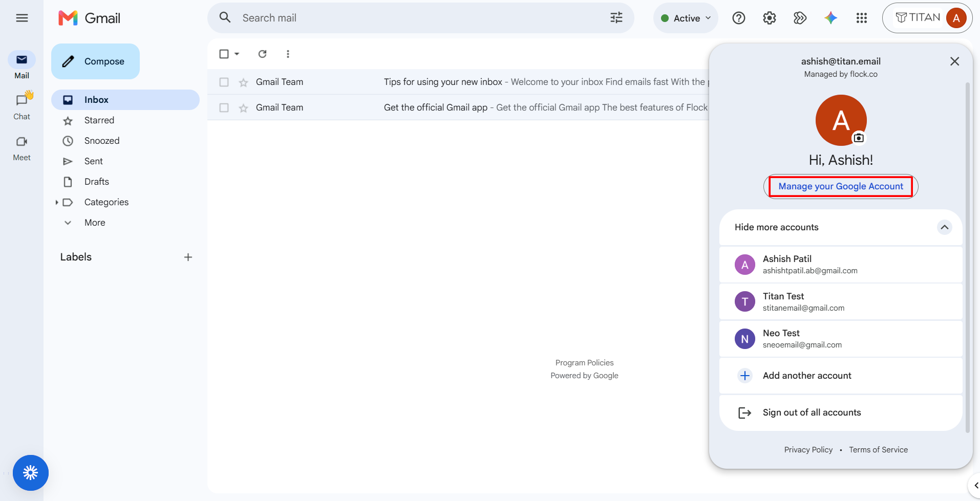The height and width of the screenshot is (501, 980).
Task: Focus the Search mail field
Action: click(x=420, y=18)
